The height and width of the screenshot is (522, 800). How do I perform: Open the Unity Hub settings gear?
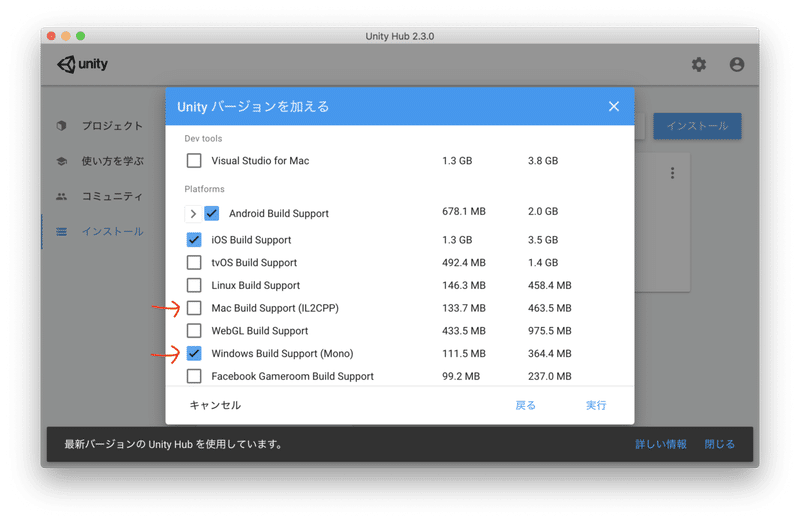pos(698,64)
